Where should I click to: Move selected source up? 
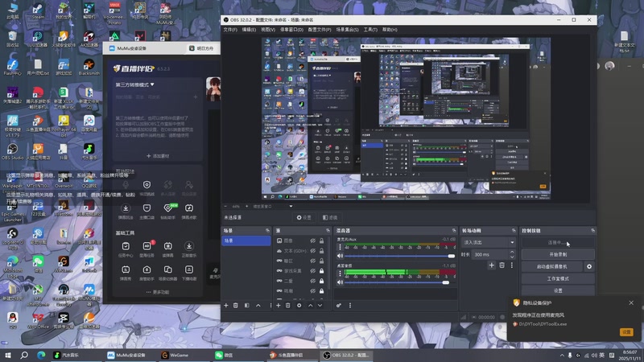(311, 306)
